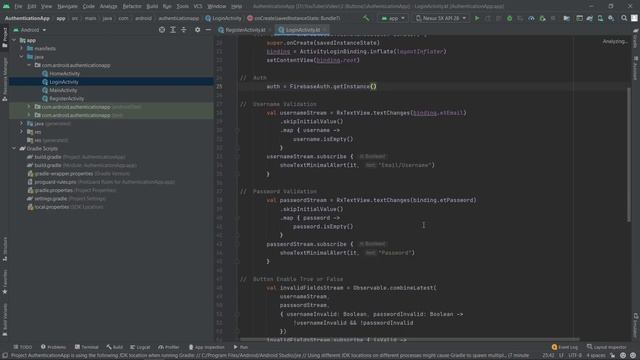640x360 pixels.
Task: Open the Profiler tool window
Action: (x=169, y=347)
